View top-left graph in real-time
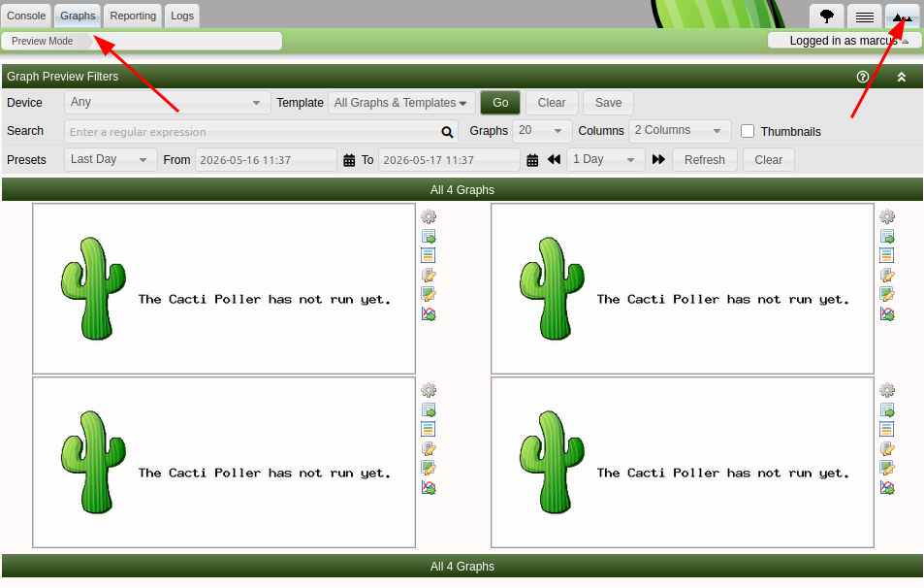Image resolution: width=924 pixels, height=588 pixels. 429,313
